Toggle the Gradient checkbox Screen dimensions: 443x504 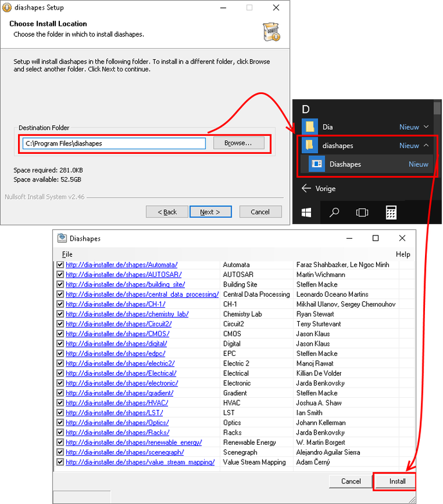(x=60, y=393)
